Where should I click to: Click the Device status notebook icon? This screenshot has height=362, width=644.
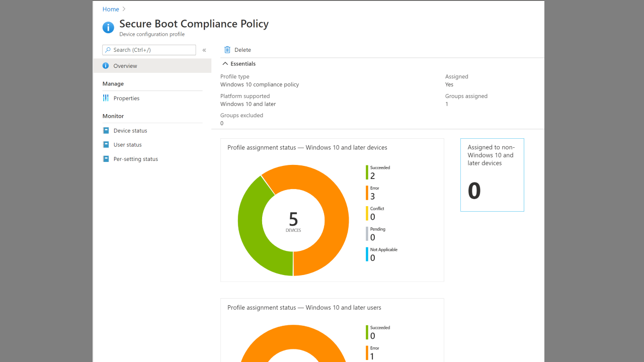pos(106,130)
